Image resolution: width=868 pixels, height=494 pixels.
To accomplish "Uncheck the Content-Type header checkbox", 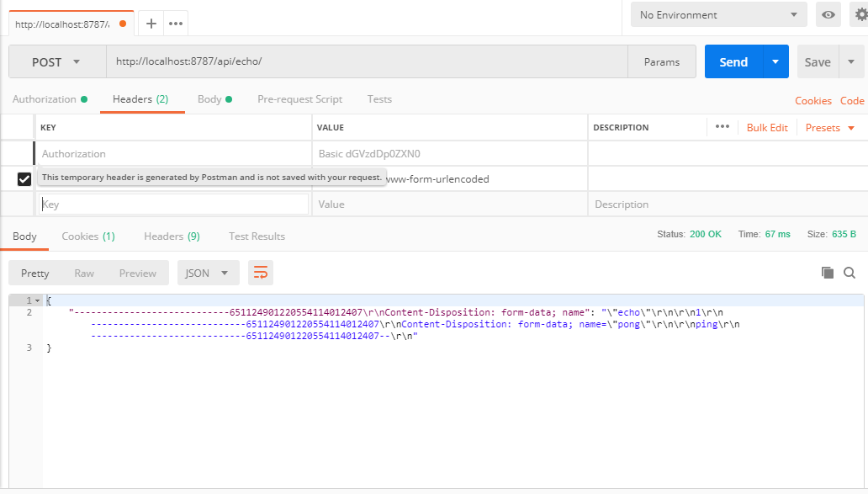I will (24, 179).
